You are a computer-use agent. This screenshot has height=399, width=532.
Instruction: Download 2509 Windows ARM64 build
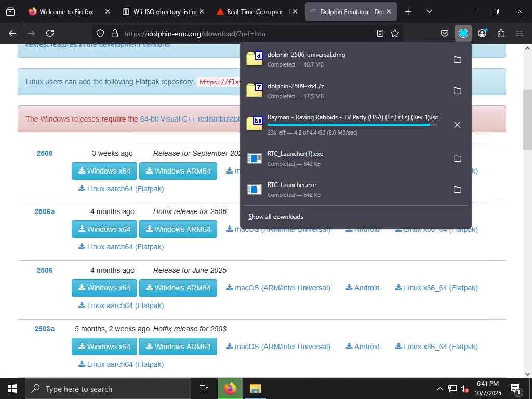click(x=178, y=171)
